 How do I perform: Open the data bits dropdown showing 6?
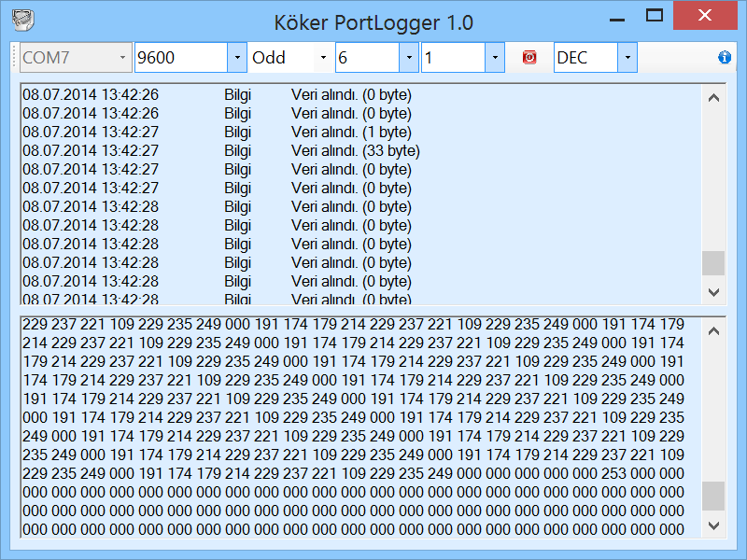pos(408,57)
